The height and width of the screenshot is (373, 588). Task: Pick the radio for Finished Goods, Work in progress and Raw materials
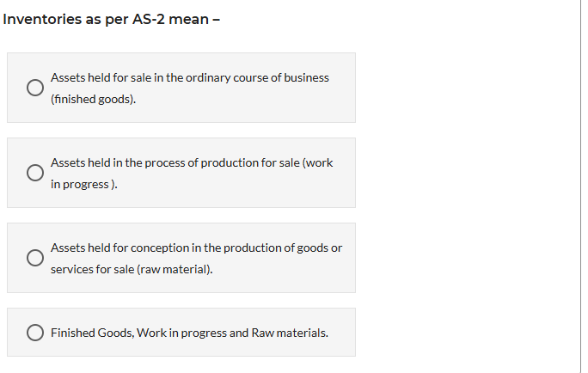(34, 333)
